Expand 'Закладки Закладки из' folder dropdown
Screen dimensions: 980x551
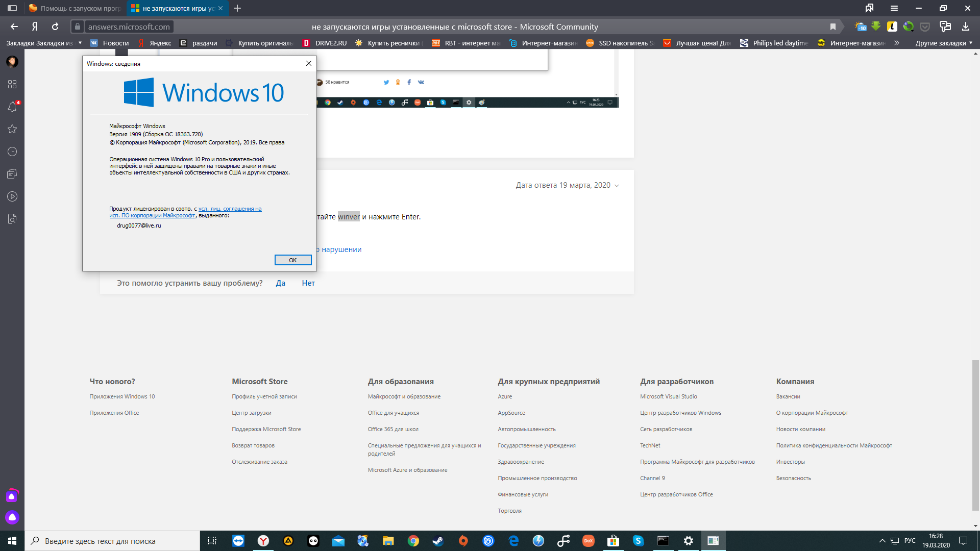coord(44,43)
